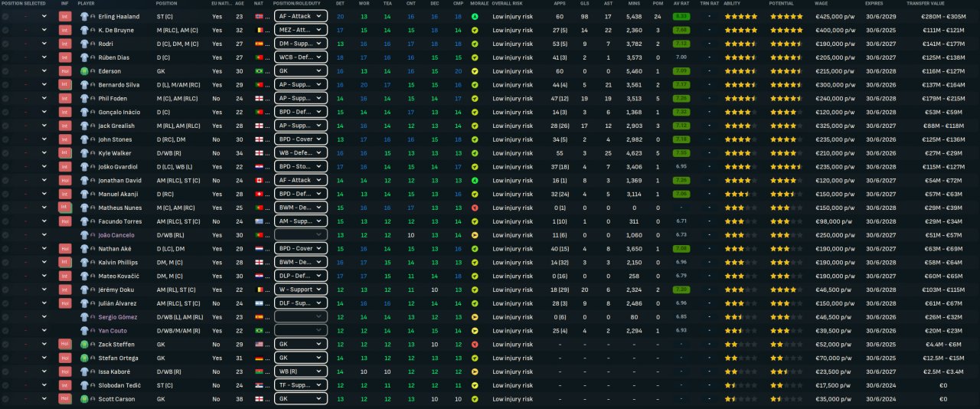Open Rúben Dias' WCB role dropdown
Screen dimensions: 980x409
[300, 57]
